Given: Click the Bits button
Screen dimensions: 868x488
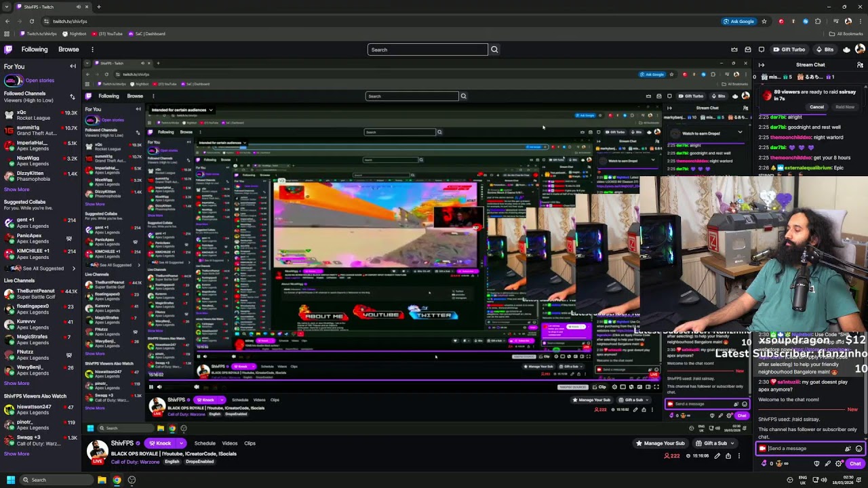Looking at the screenshot, I should pos(825,49).
